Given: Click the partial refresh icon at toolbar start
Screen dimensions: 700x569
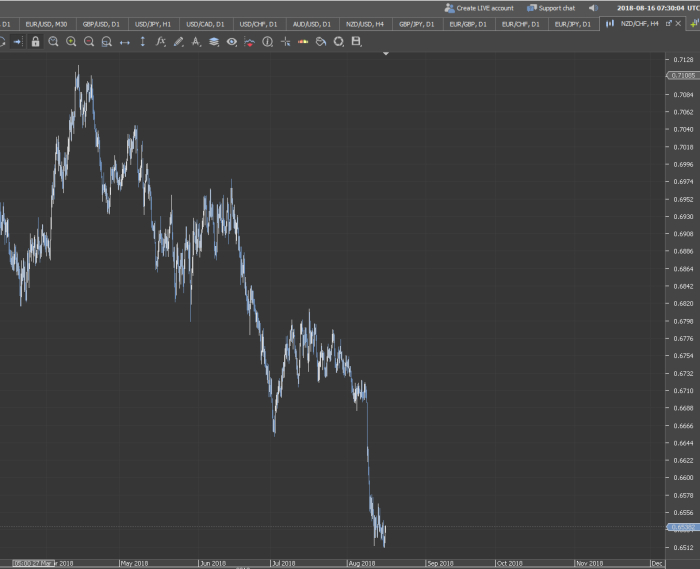Looking at the screenshot, I should pyautogui.click(x=2, y=42).
